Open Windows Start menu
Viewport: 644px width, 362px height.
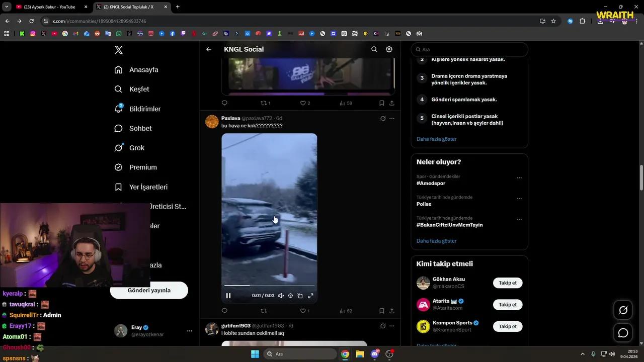tap(255, 354)
